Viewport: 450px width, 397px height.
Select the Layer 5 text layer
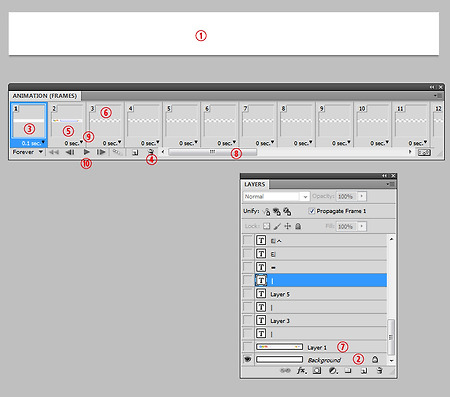(314, 294)
